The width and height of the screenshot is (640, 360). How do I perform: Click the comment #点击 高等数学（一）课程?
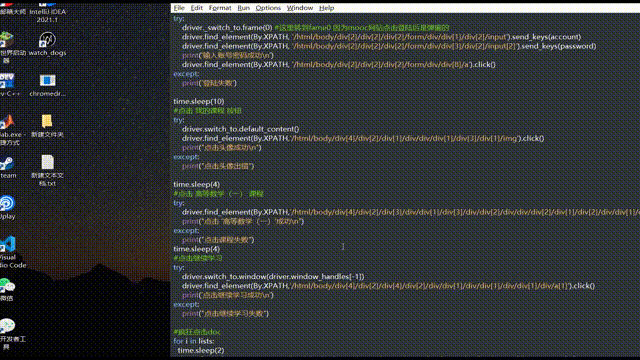pyautogui.click(x=218, y=194)
